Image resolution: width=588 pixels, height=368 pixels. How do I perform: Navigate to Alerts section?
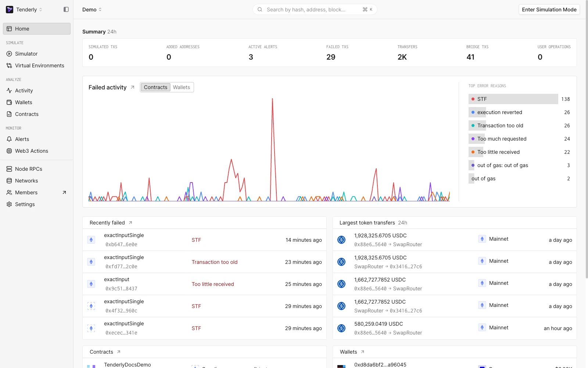coord(37,139)
